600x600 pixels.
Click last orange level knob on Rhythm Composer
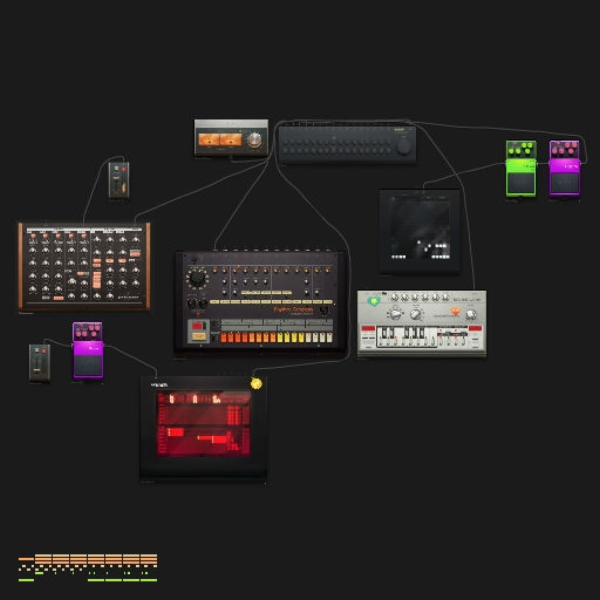point(328,271)
